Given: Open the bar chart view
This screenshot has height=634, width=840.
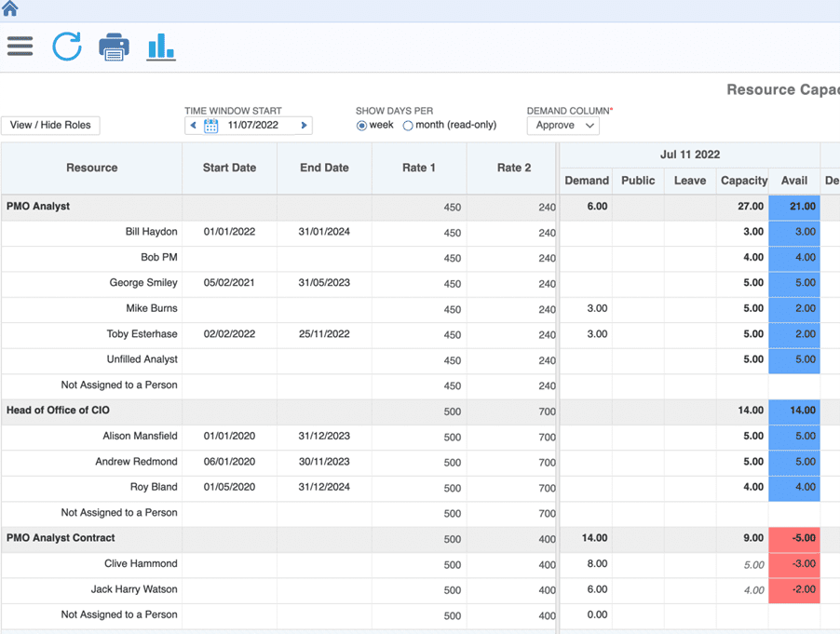Looking at the screenshot, I should [161, 47].
